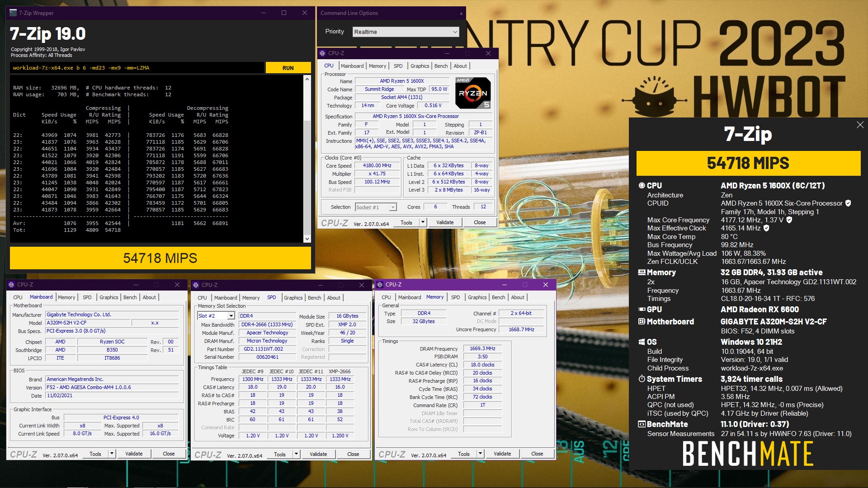868x488 pixels.
Task: Expand Tools arrow in CPU-Z Mainboard window
Action: pos(112,454)
